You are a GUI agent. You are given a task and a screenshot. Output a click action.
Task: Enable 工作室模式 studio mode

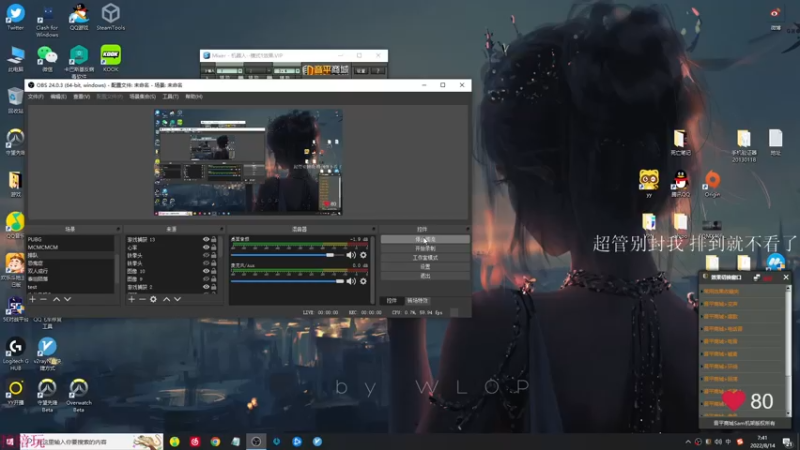coord(425,258)
